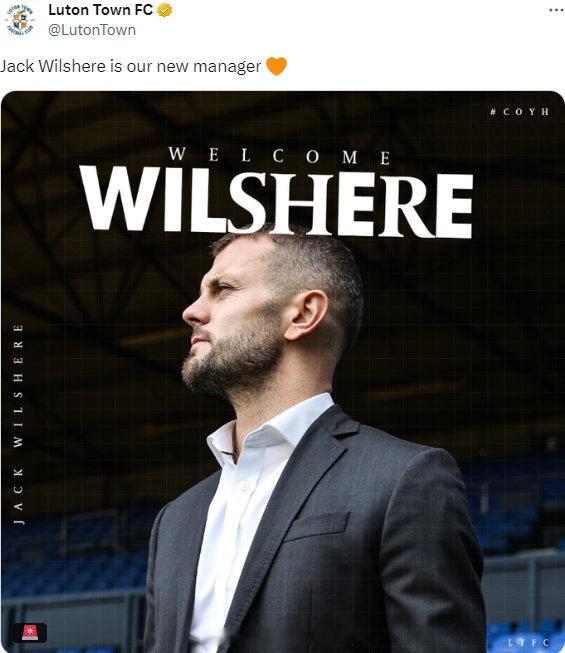Screen dimensions: 565x653
Task: Click the #COYH hashtag on the graphic
Action: click(520, 112)
